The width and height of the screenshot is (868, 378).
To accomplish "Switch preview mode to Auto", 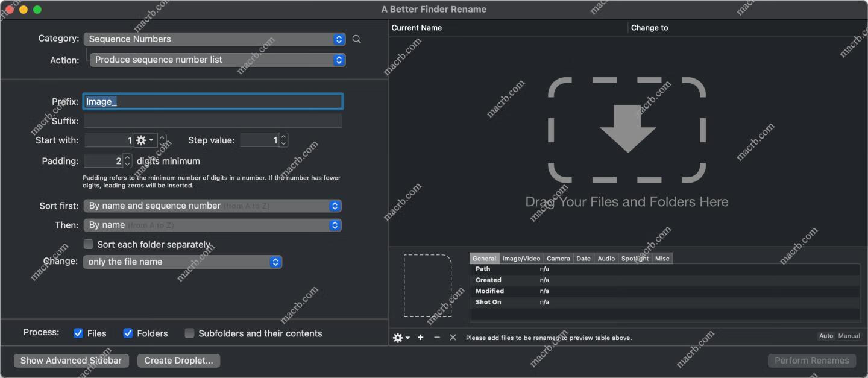I will tap(826, 336).
